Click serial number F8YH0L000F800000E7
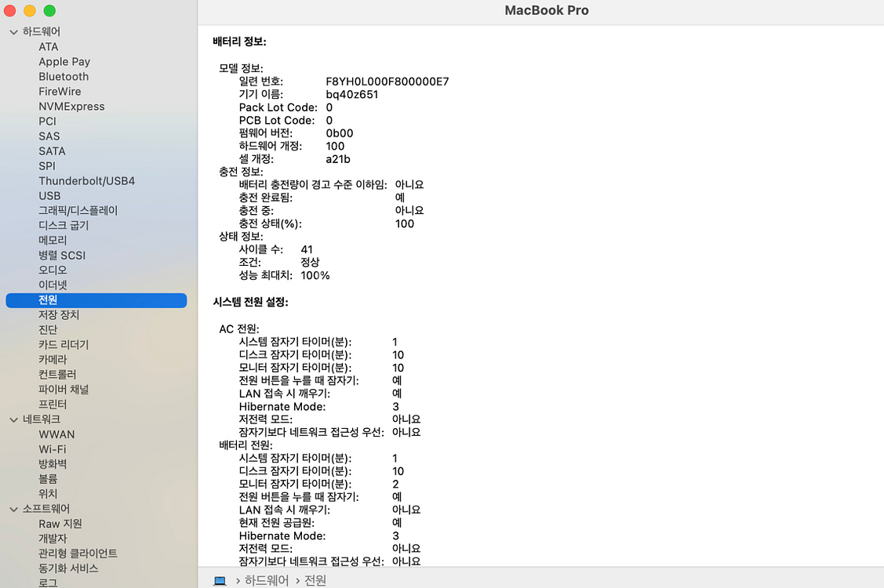The height and width of the screenshot is (588, 884). [x=387, y=82]
